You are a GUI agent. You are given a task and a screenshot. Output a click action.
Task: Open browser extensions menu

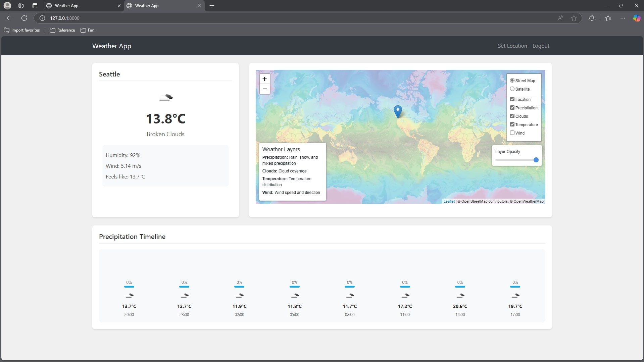click(592, 18)
